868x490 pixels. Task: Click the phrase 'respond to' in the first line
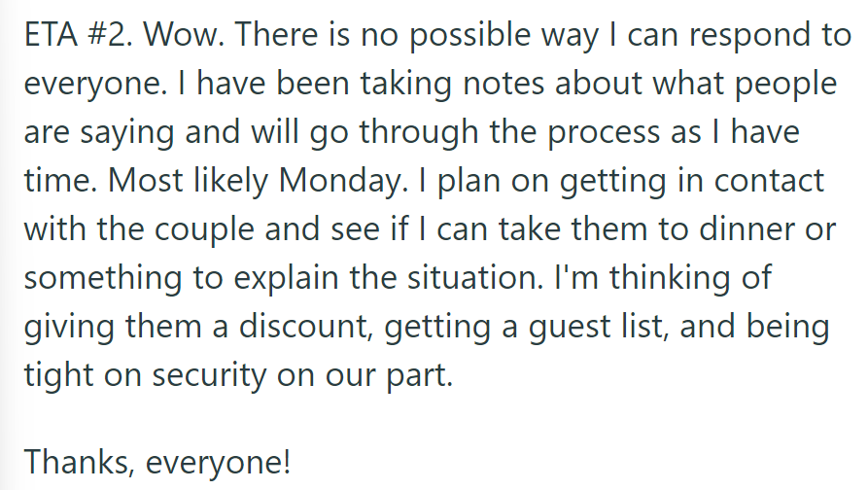tap(770, 37)
